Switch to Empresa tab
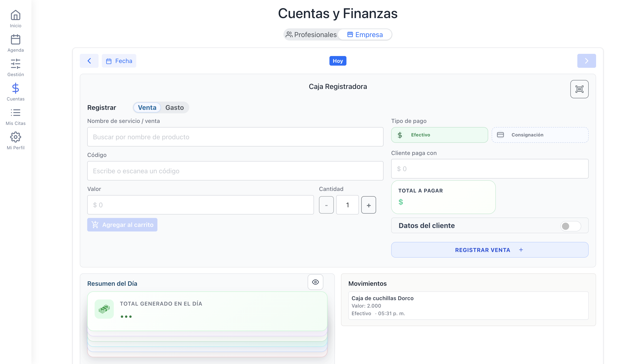This screenshot has height=364, width=641. coord(365,34)
